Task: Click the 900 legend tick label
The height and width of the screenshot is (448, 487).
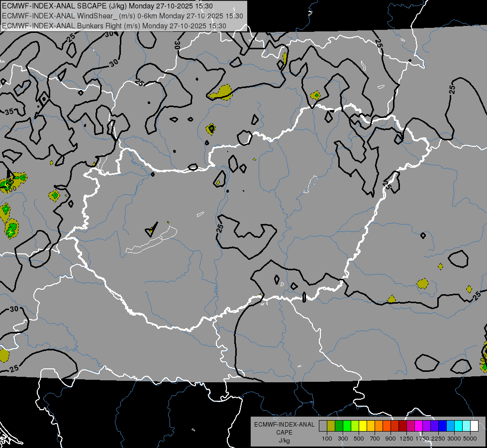Action: tap(390, 439)
